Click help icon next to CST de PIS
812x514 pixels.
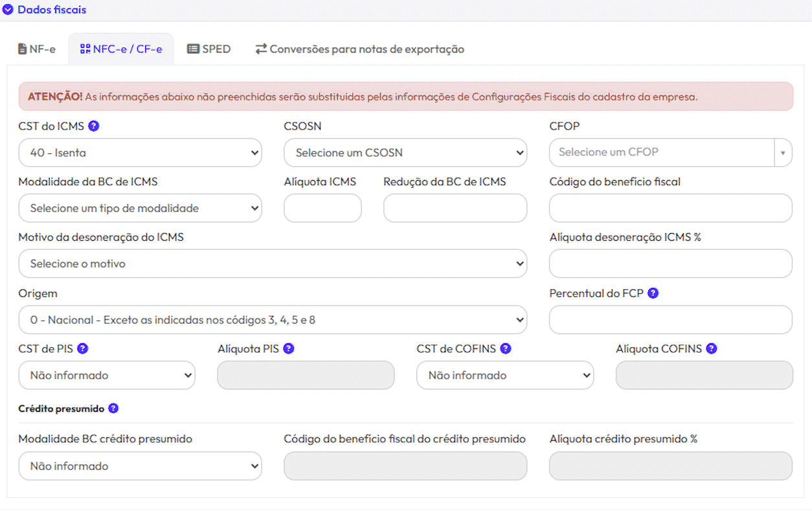(x=82, y=349)
